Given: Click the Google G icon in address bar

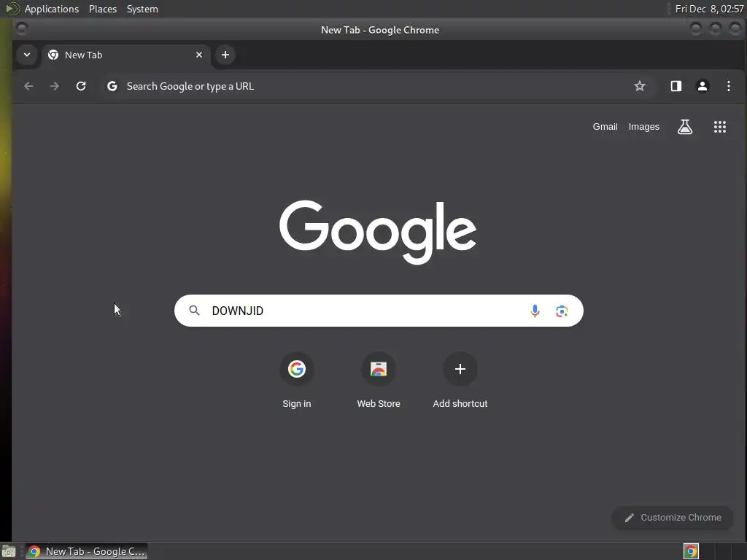Looking at the screenshot, I should [x=112, y=86].
